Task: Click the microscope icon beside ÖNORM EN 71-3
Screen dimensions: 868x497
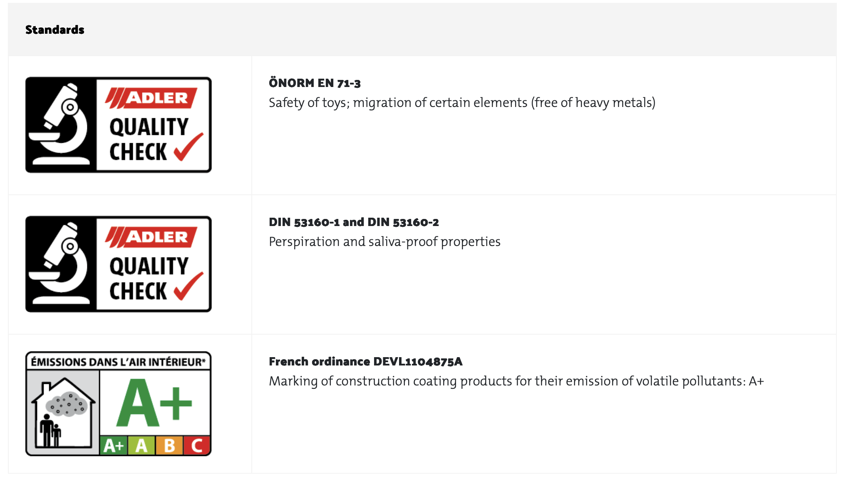Action: pos(61,124)
